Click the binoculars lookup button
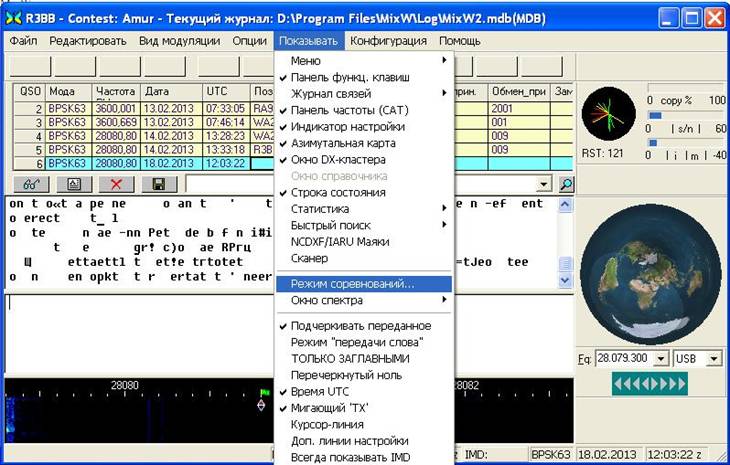 click(x=32, y=184)
